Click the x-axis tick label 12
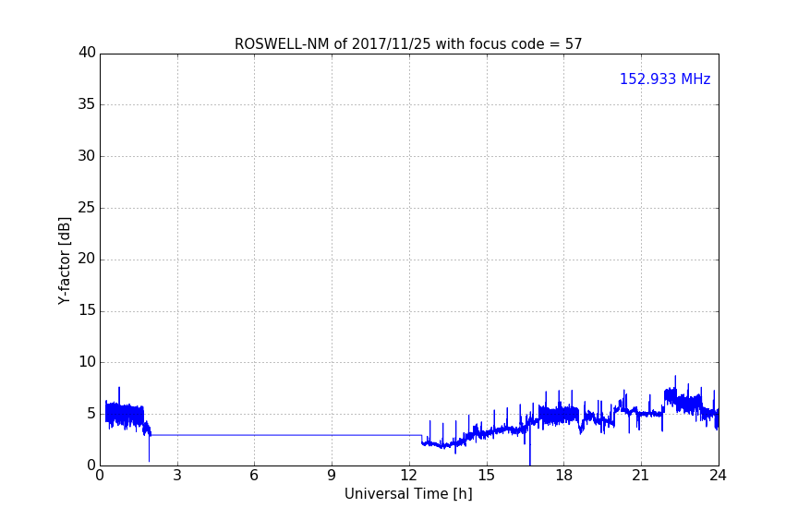Image resolution: width=798 pixels, height=532 pixels. click(x=409, y=476)
